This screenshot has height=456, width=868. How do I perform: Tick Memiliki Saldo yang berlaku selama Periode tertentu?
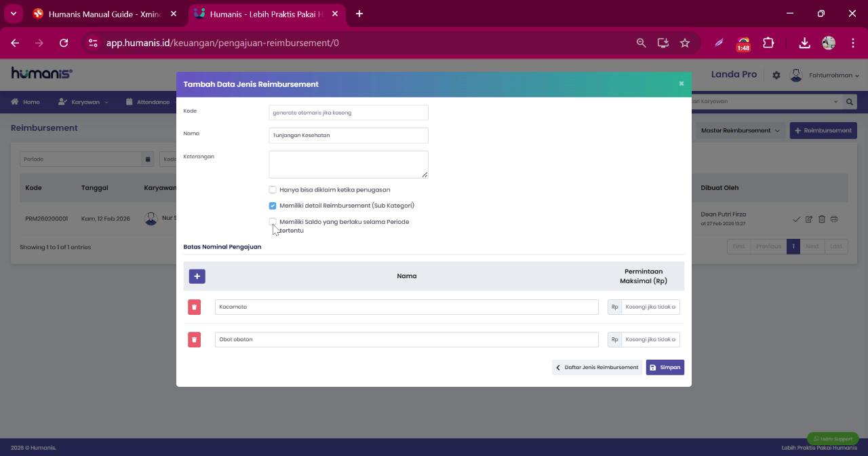[273, 222]
